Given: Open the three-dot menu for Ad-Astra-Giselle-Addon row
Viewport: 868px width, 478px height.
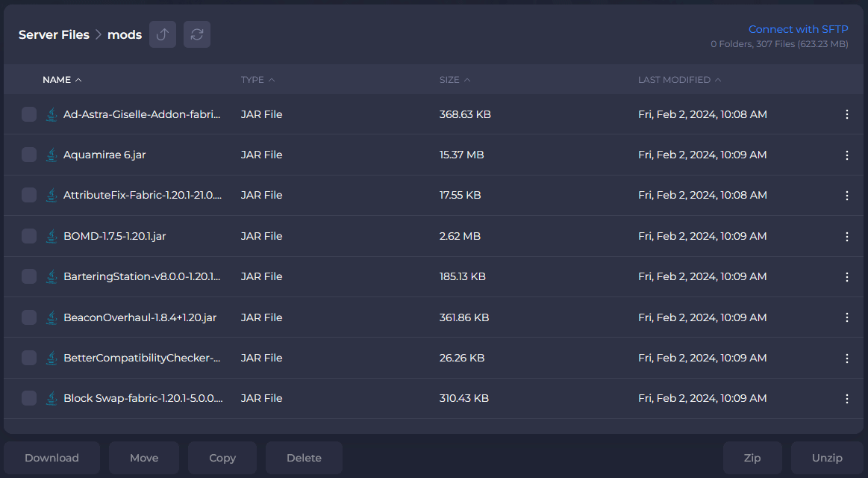Looking at the screenshot, I should pyautogui.click(x=846, y=114).
